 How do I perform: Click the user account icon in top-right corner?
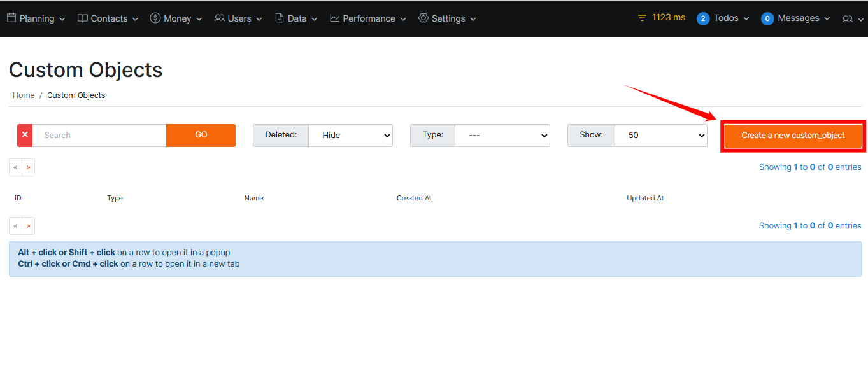(x=850, y=19)
